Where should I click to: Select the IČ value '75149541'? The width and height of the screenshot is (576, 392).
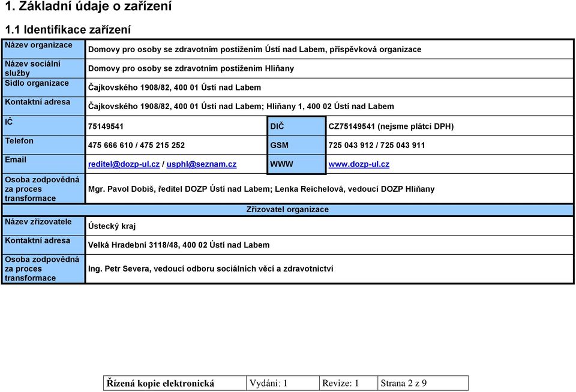106,126
